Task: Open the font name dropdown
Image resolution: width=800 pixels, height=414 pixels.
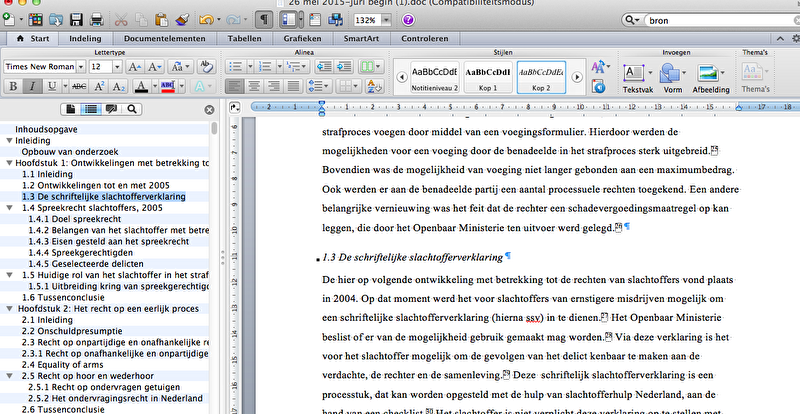Action: [79, 66]
